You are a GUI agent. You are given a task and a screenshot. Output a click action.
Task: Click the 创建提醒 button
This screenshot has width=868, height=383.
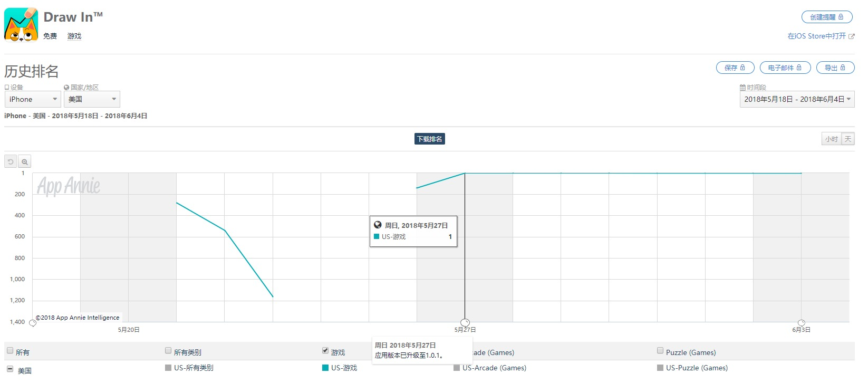[826, 17]
